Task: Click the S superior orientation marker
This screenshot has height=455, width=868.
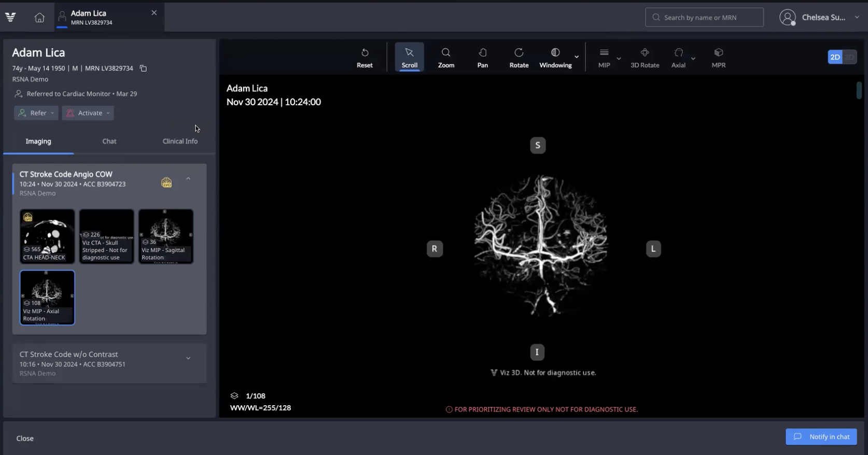Action: 538,145
